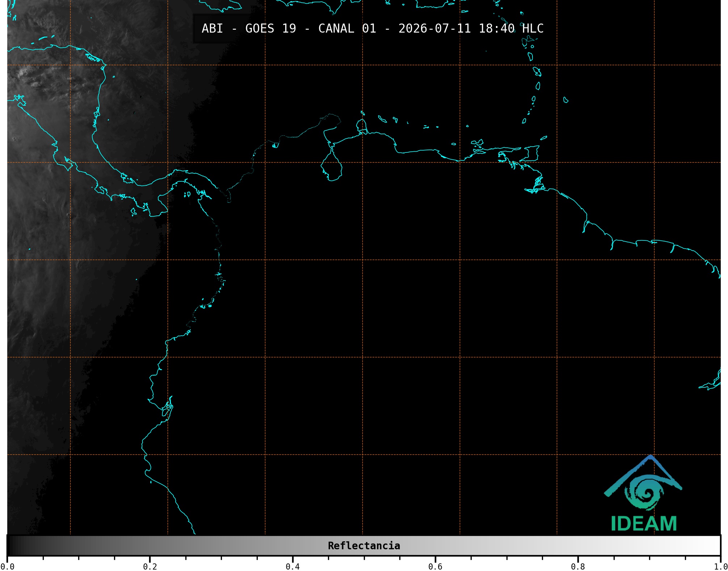Click the ABI GOES 19 title text
728x571 pixels.
[x=373, y=29]
